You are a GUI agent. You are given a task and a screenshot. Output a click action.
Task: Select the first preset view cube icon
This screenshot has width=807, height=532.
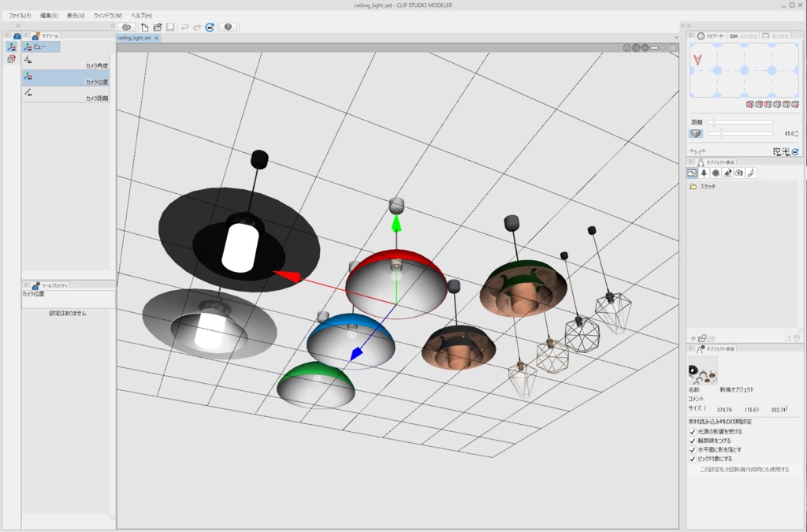pos(750,103)
